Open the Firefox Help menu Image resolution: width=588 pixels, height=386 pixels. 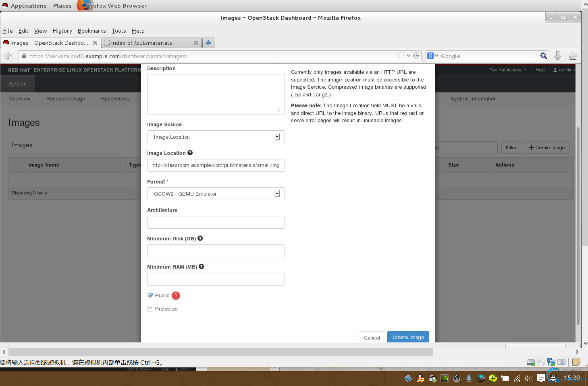pos(138,31)
